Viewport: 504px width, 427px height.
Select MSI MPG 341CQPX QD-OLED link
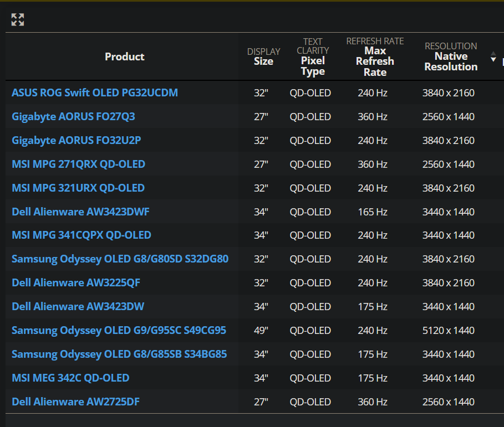point(82,235)
